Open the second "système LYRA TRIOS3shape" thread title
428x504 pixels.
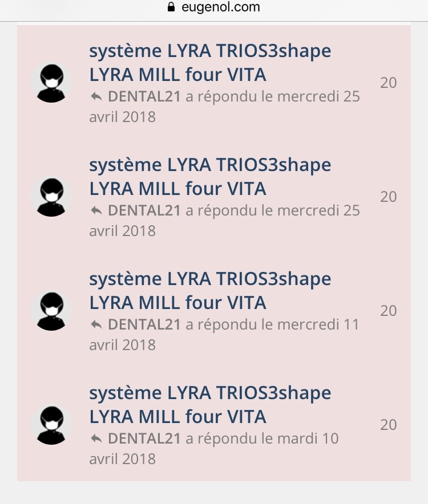(x=210, y=177)
